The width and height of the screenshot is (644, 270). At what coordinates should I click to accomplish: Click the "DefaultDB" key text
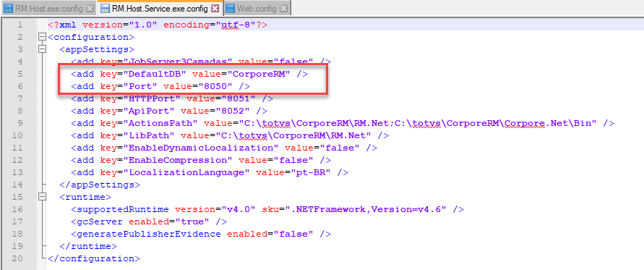(155, 74)
